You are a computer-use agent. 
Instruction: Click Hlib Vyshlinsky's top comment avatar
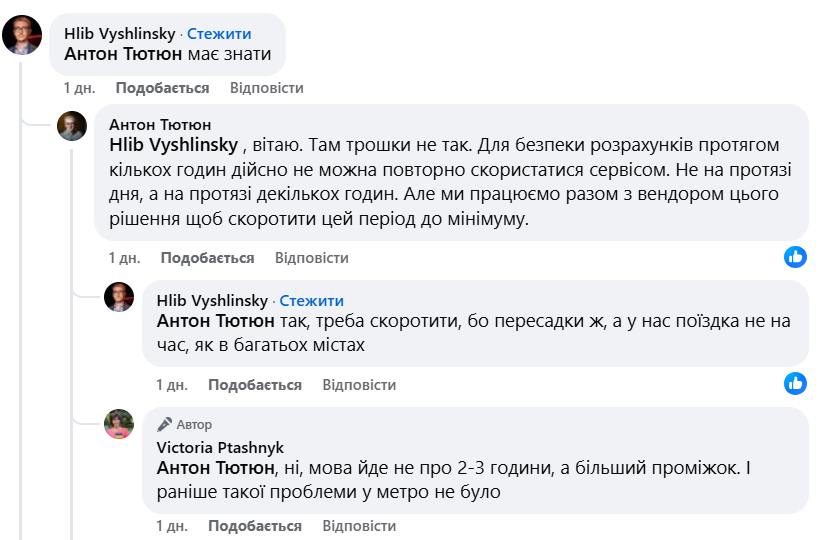(x=22, y=36)
